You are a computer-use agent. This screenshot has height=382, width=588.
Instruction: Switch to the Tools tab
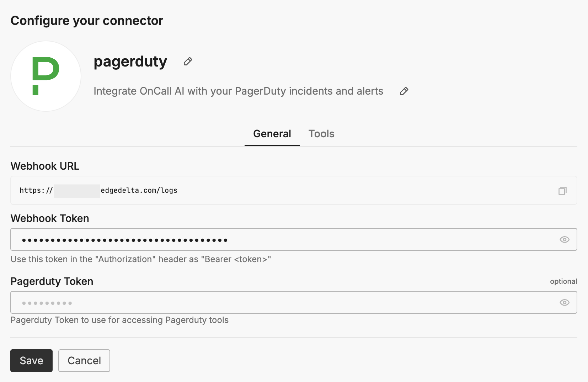tap(321, 134)
